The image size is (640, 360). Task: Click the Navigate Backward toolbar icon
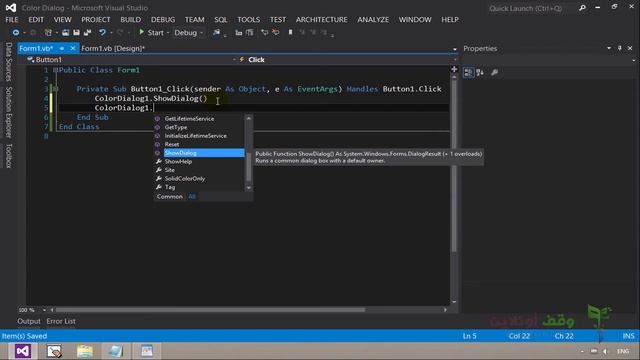click(16, 32)
